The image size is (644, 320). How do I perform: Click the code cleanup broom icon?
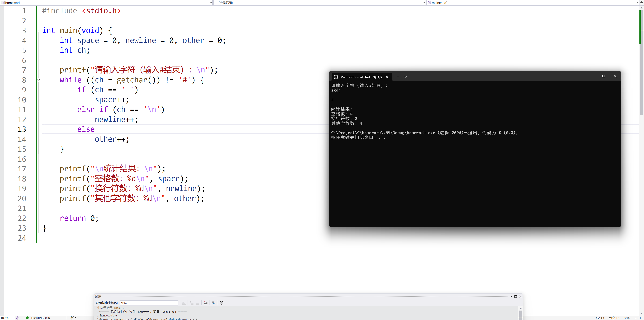point(72,318)
